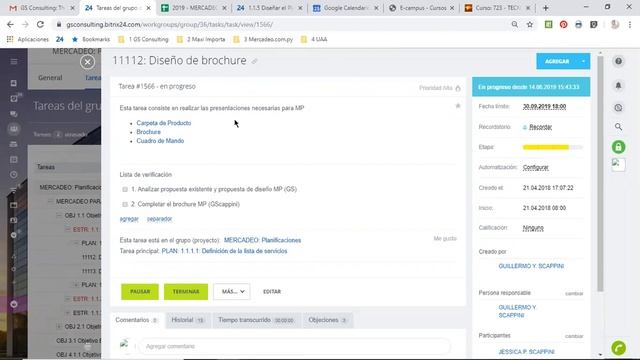The height and width of the screenshot is (360, 640).
Task: Expand the OBJ 2.1 tree row
Action: pyautogui.click(x=59, y=327)
